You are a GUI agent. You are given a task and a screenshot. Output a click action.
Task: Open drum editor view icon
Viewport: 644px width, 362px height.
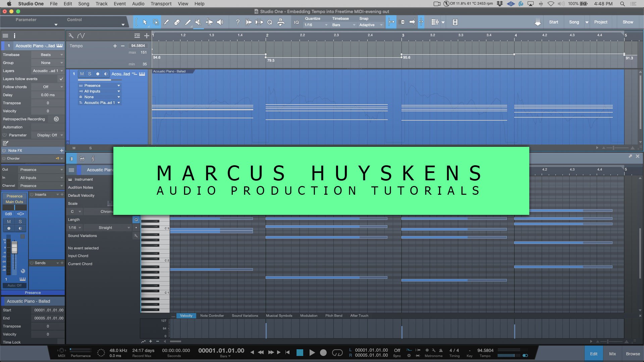tap(82, 159)
